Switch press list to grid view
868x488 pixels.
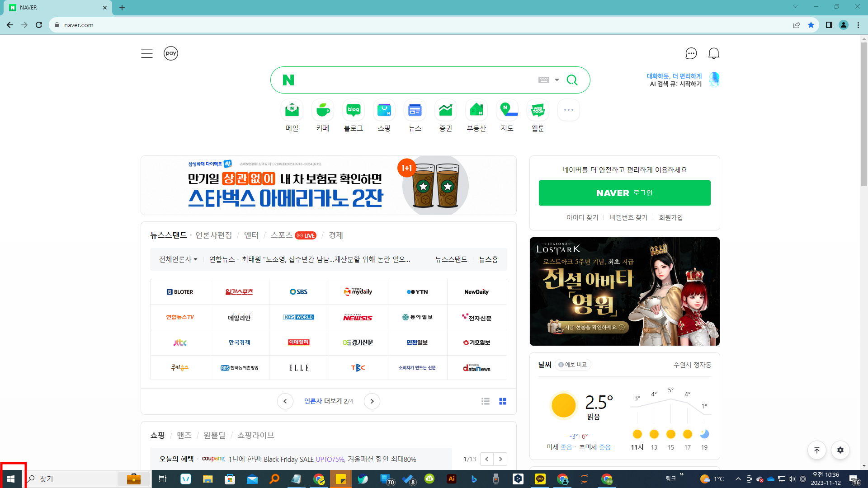click(x=502, y=401)
